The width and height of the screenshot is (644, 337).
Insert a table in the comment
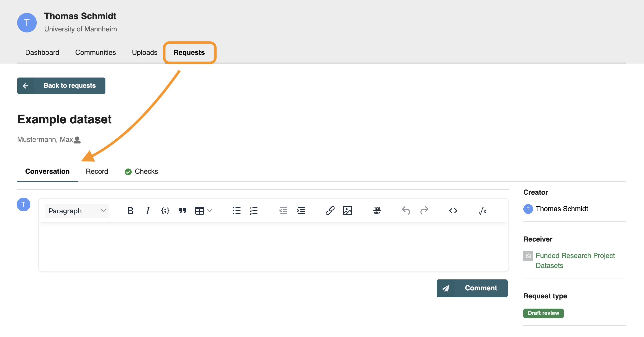coord(199,211)
